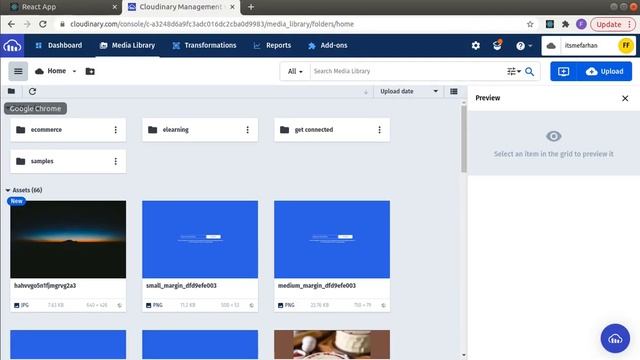Viewport: 640px width, 360px height.
Task: Select medium_margin_dfd9efe003 thumbnail
Action: [332, 239]
